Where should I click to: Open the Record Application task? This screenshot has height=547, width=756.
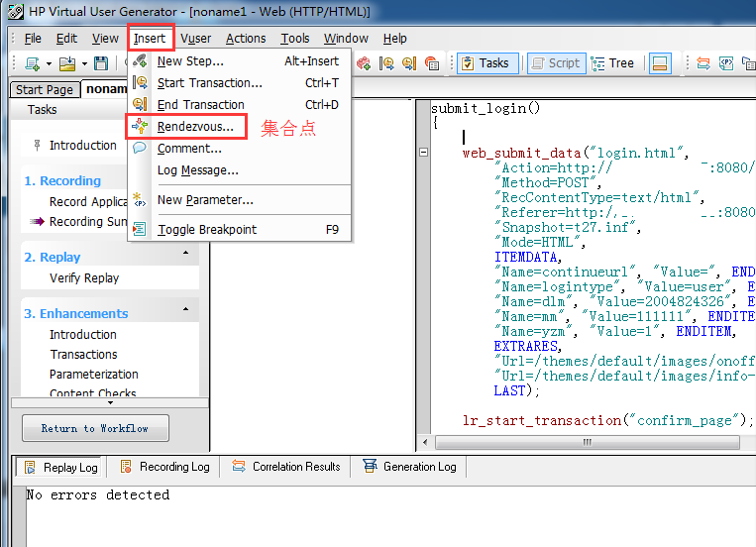pyautogui.click(x=88, y=201)
